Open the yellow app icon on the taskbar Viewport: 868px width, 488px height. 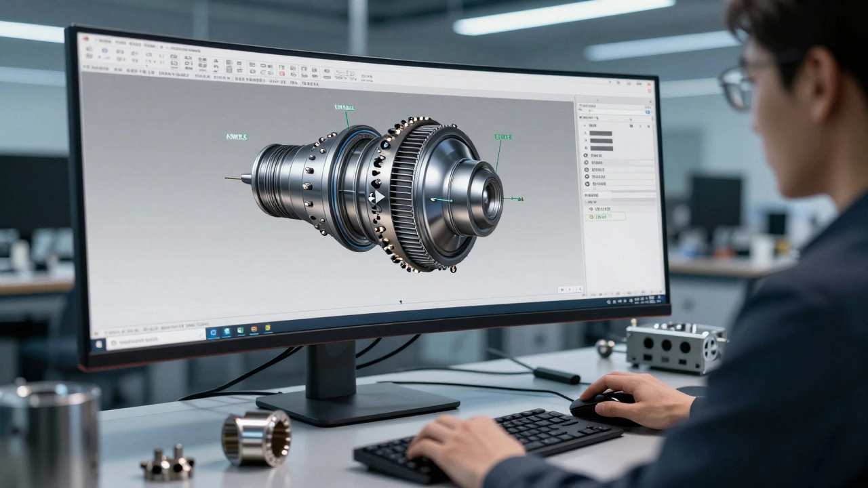point(268,329)
